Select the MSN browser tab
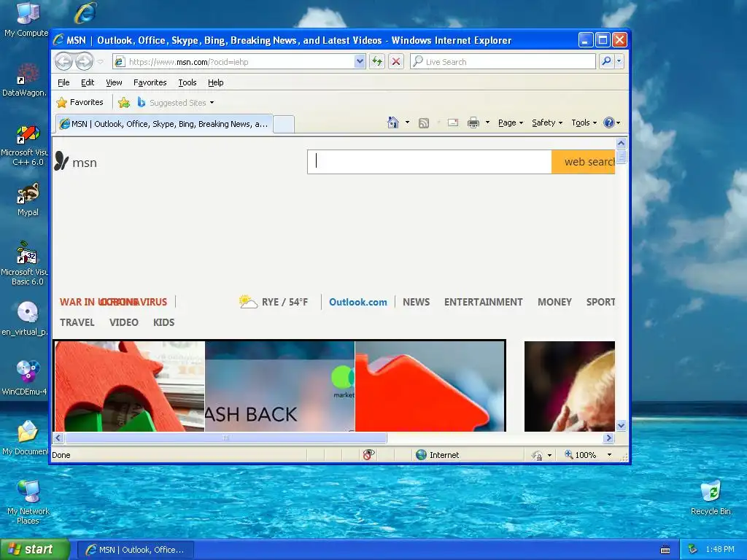The image size is (747, 560). point(164,124)
